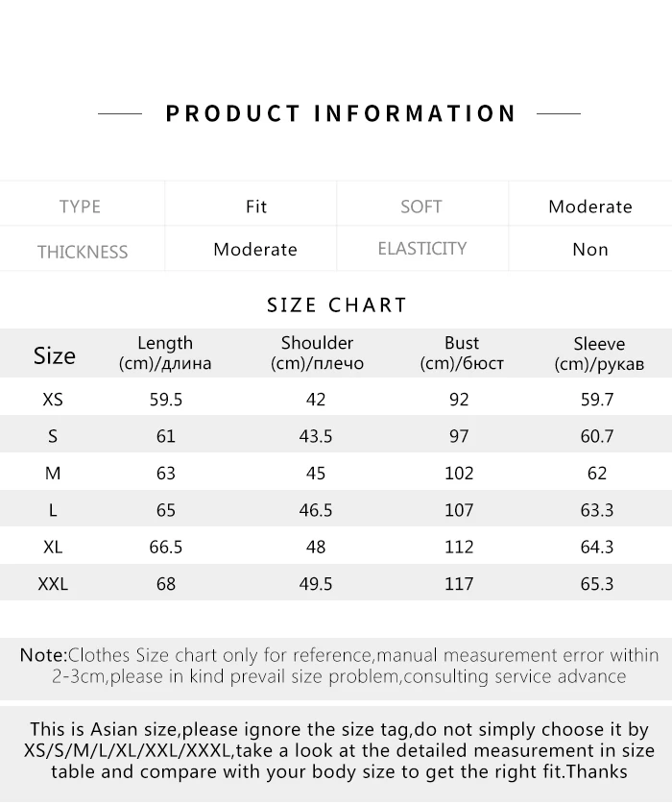Click the Non elasticity value
This screenshot has width=672, height=805.
pyautogui.click(x=590, y=249)
